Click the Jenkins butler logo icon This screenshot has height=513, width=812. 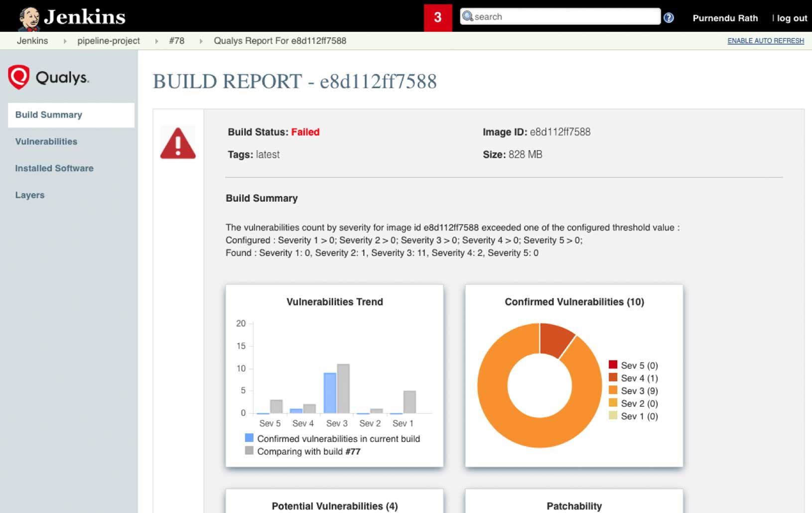pos(29,18)
